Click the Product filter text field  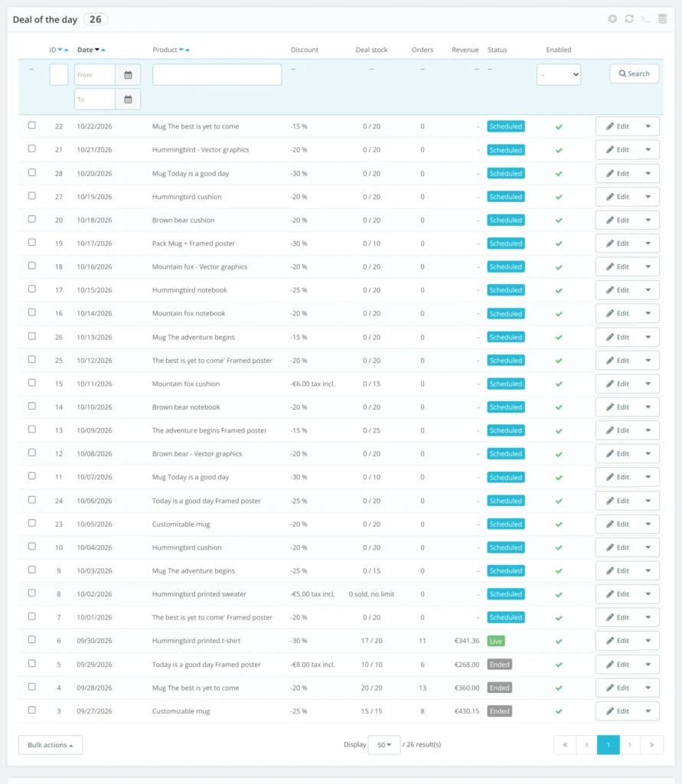pos(217,75)
